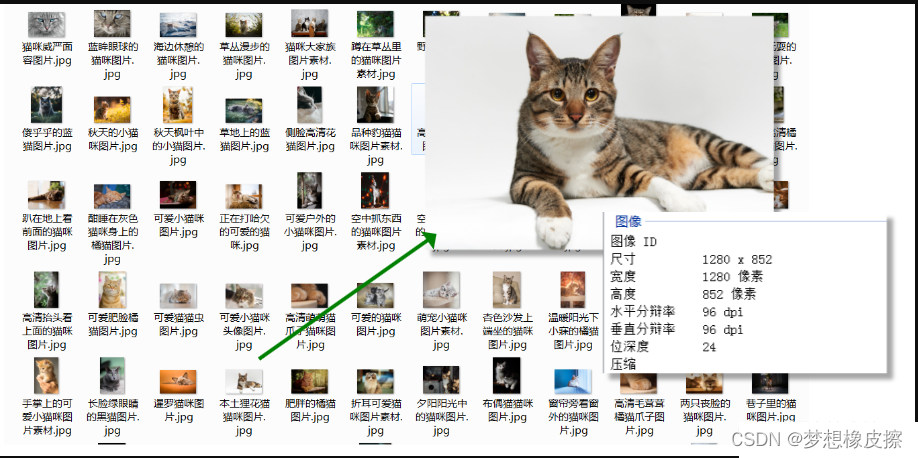Select the 正在打哈欠的可爱的猫咪.jpg file
Screen dimensions: 918x458
[244, 218]
